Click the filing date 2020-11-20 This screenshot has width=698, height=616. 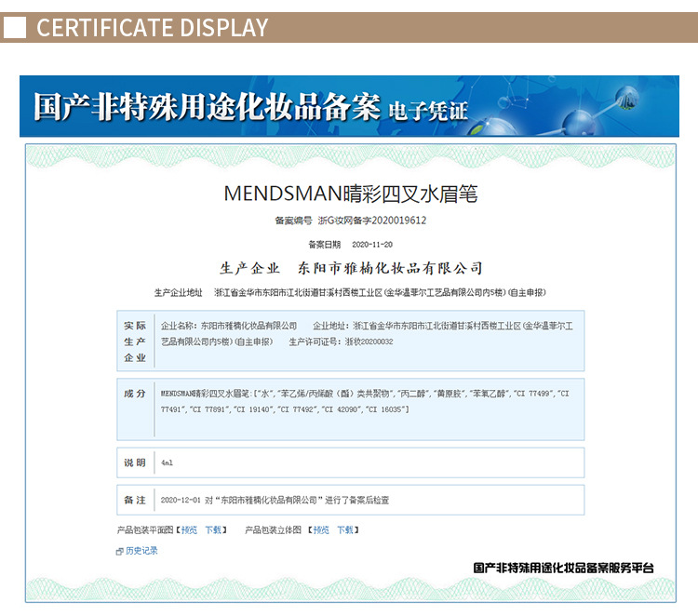[372, 245]
